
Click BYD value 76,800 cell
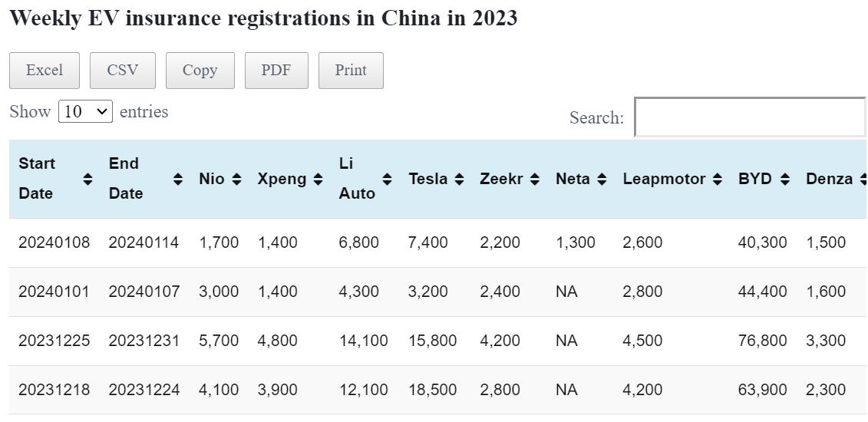[762, 341]
